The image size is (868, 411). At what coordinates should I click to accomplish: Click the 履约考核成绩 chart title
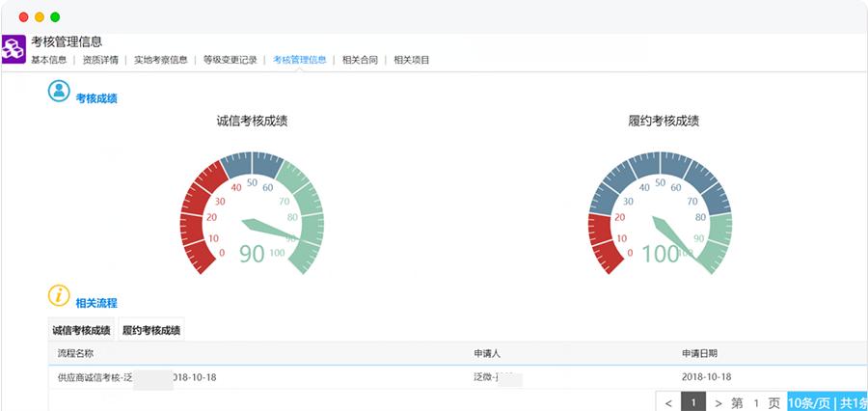pyautogui.click(x=664, y=122)
